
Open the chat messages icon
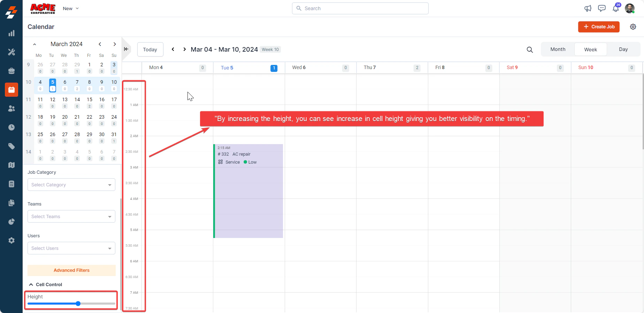[x=602, y=8]
